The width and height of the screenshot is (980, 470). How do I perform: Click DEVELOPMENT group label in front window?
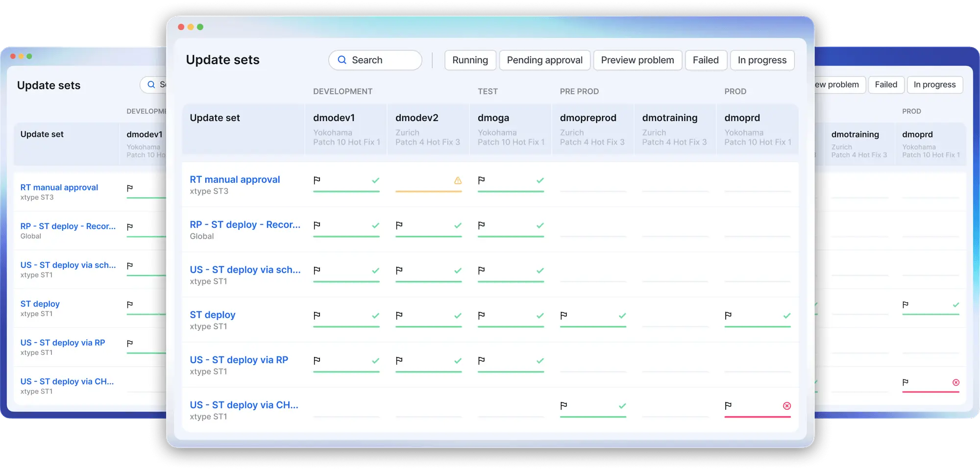tap(343, 92)
